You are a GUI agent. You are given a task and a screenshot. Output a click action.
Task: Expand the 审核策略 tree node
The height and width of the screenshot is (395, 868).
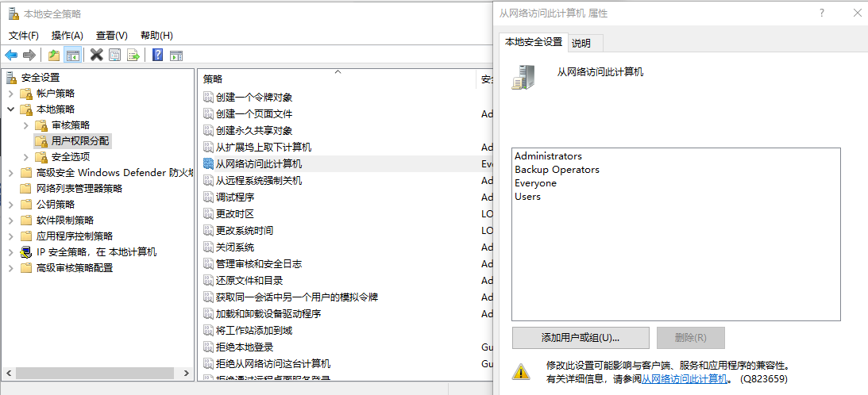pyautogui.click(x=26, y=125)
